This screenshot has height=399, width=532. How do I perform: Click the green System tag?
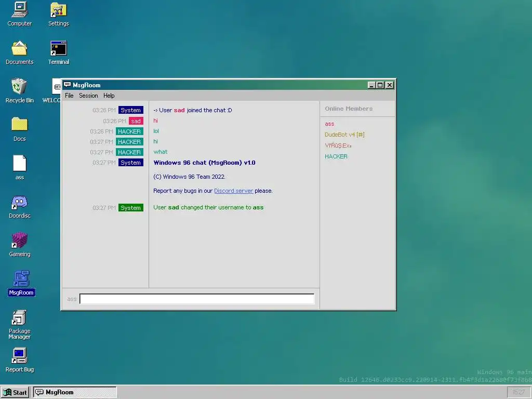(x=130, y=208)
